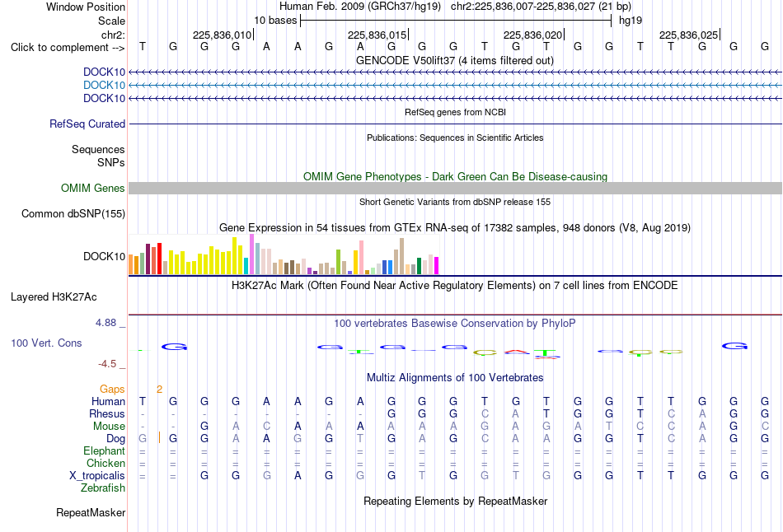Click the OMIM Gene Phenotypes title
783x532 pixels.
[x=455, y=177]
